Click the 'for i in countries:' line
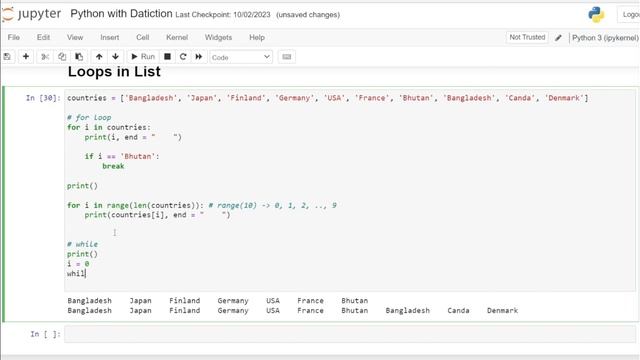Image resolution: width=640 pixels, height=360 pixels. [x=109, y=127]
